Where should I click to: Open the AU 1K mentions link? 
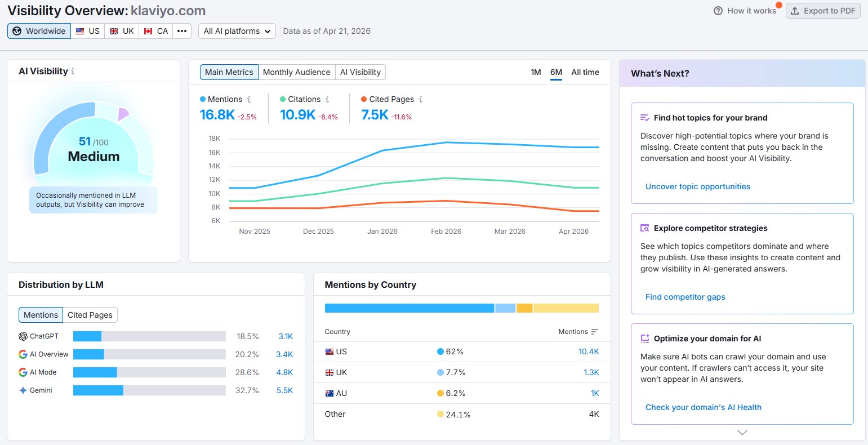coord(595,393)
